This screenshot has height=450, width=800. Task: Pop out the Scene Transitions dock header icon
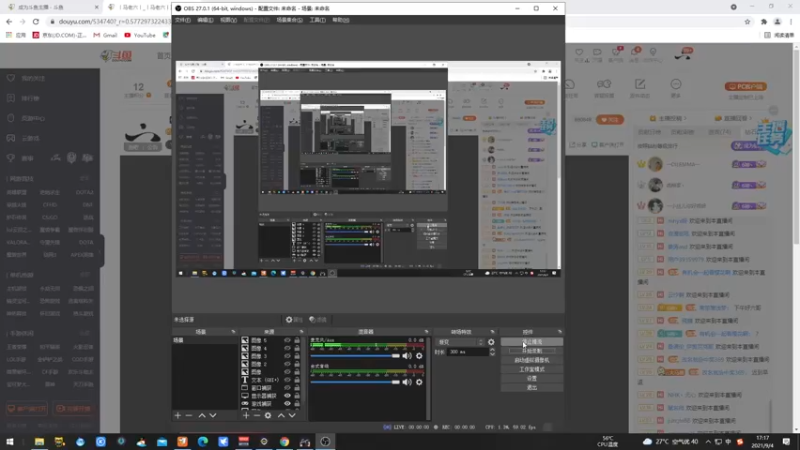[x=492, y=332]
